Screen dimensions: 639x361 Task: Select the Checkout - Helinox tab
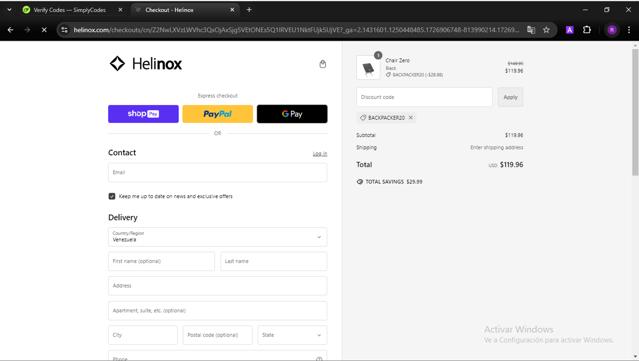[185, 10]
